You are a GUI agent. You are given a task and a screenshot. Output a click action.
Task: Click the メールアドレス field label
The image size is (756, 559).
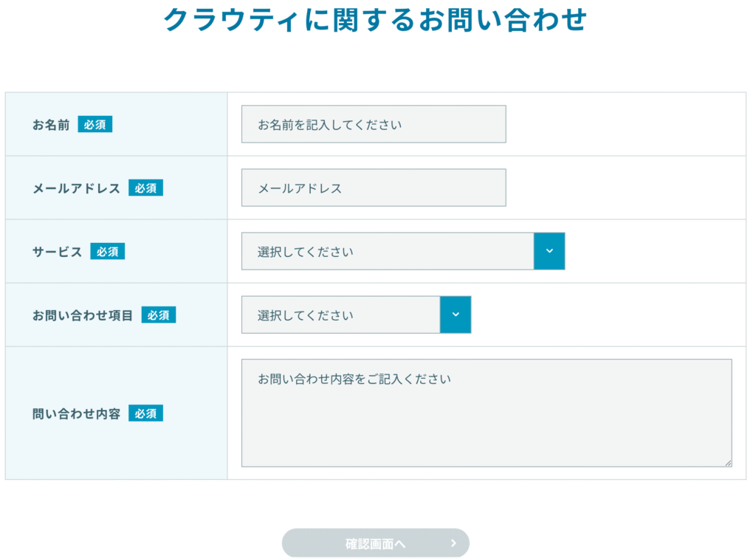pos(76,188)
